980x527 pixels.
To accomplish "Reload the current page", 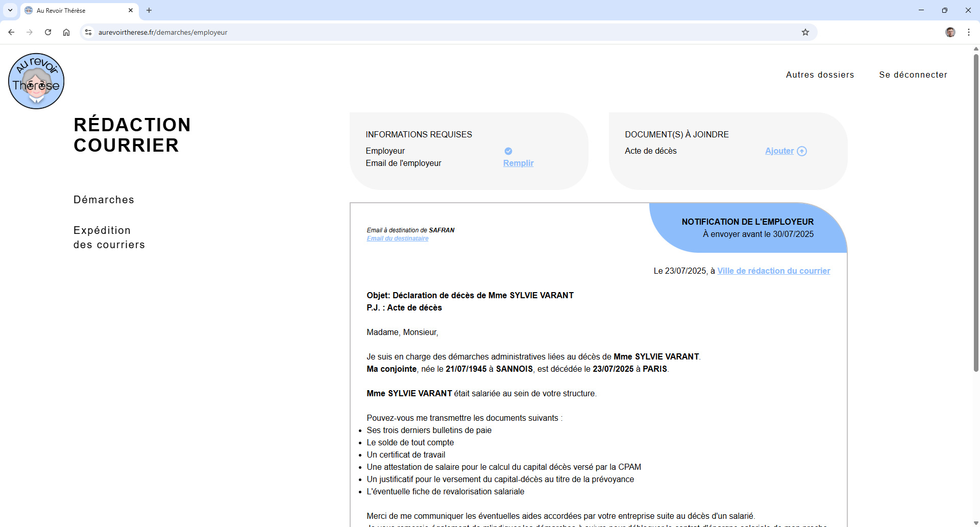I will (x=47, y=32).
